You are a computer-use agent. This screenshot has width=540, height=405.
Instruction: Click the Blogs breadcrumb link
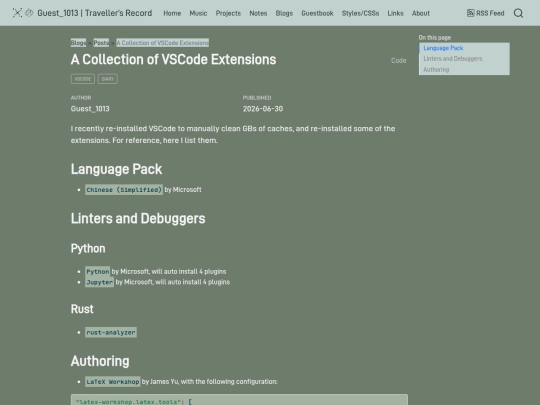(x=78, y=43)
